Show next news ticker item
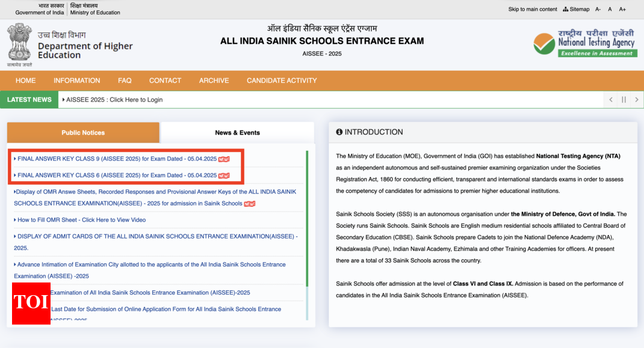The image size is (644, 348). click(637, 100)
